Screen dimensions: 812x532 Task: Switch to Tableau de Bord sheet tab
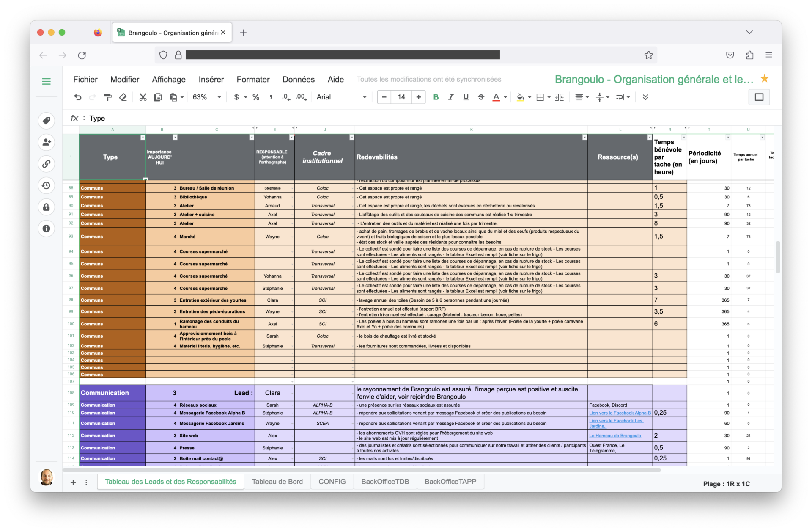tap(277, 482)
